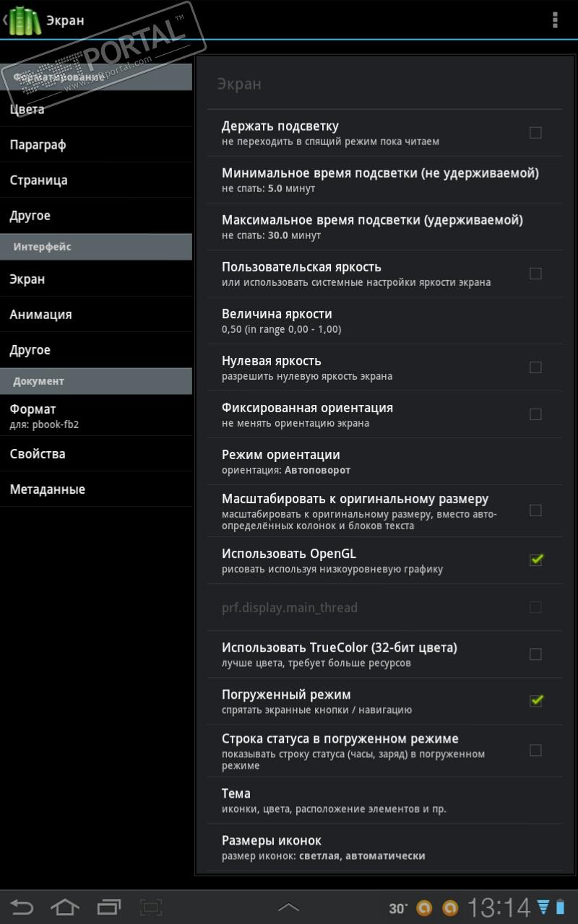Enable the Держать подсветку checkbox

click(535, 133)
